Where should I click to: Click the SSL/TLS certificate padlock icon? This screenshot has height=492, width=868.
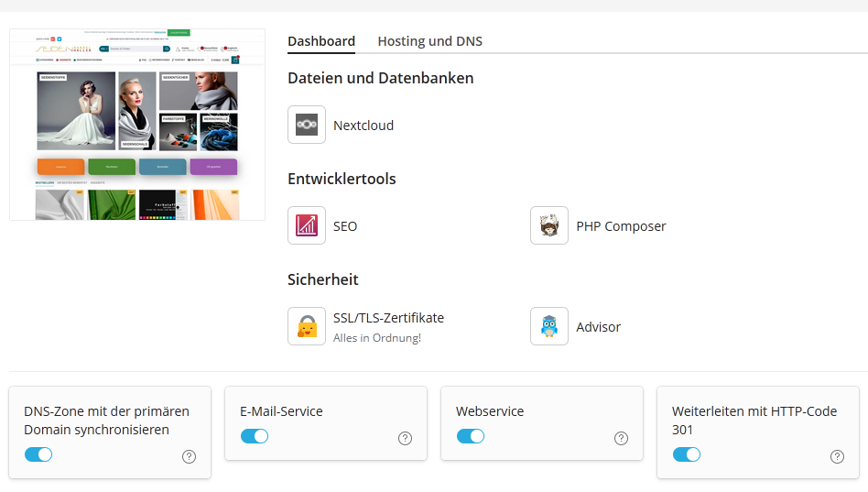coord(307,326)
